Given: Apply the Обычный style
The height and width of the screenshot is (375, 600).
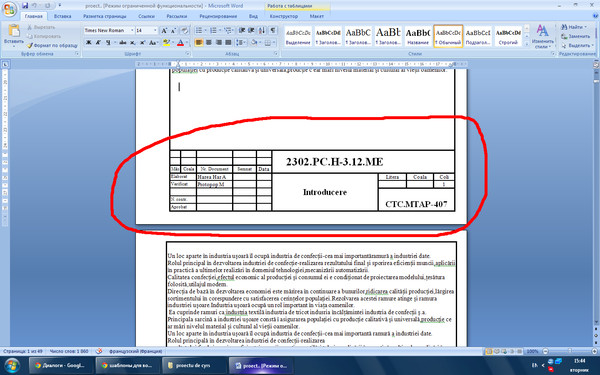Looking at the screenshot, I should [448, 36].
